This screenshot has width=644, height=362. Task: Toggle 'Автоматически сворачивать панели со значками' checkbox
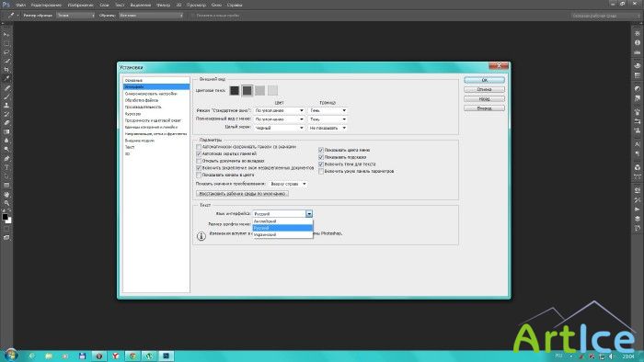coord(199,147)
